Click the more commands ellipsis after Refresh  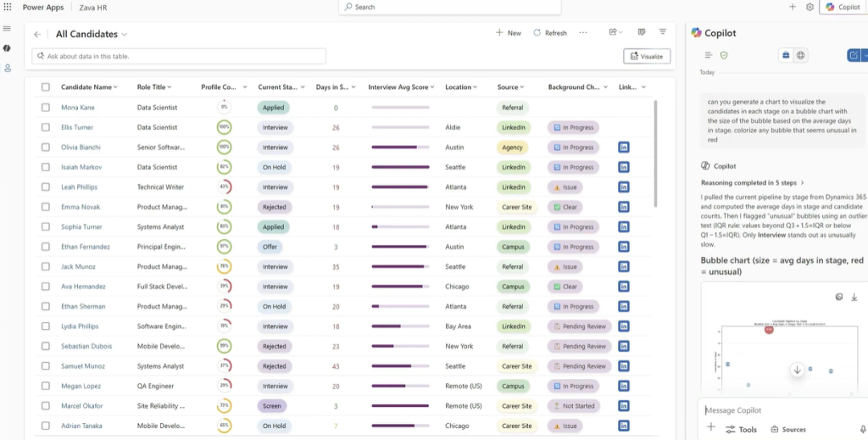(x=583, y=33)
